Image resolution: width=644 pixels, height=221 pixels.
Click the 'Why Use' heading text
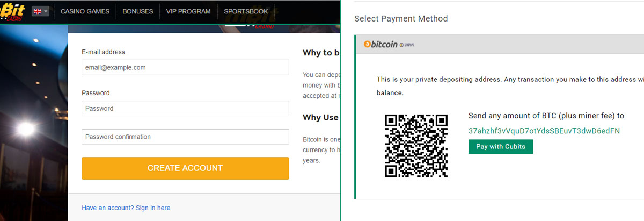[x=321, y=117]
